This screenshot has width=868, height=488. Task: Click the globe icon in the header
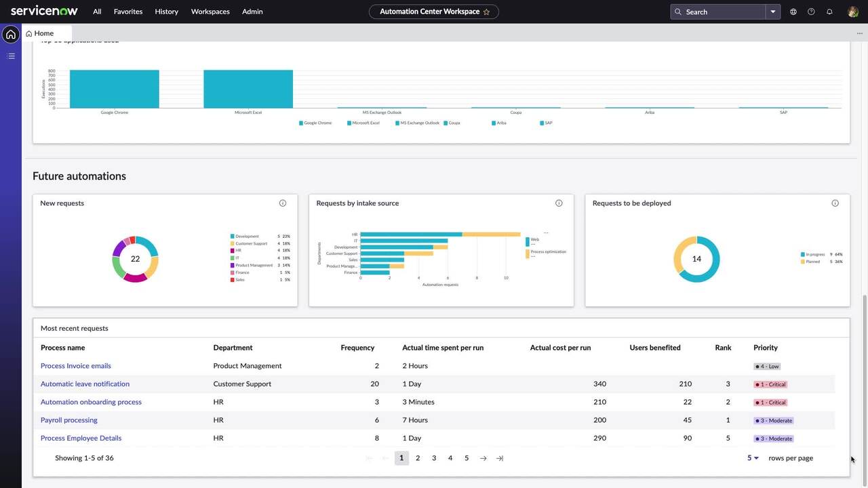pos(792,12)
